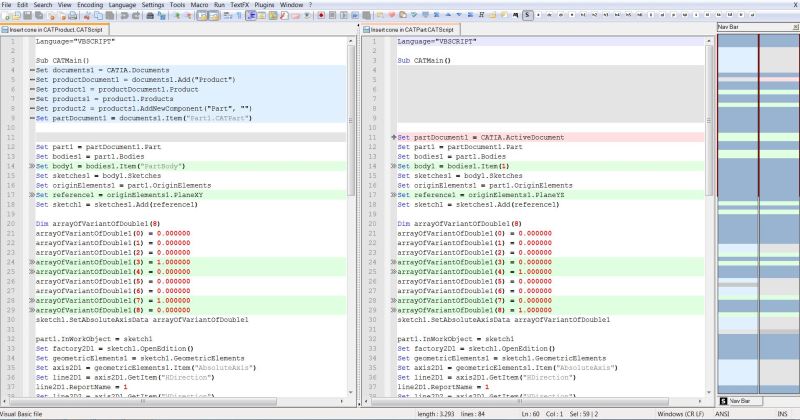Click the Zoom In toolbar icon
The width and height of the screenshot is (800, 420).
coord(177,16)
